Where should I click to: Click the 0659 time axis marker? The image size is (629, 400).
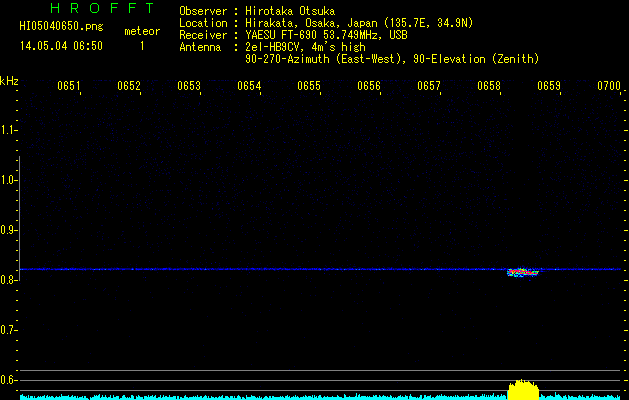(549, 86)
